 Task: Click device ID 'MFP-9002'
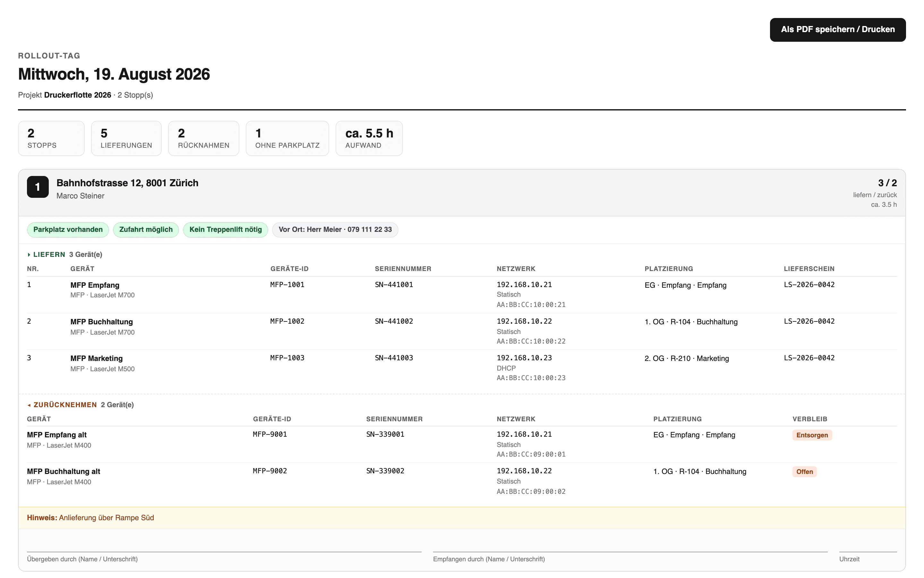[269, 471]
